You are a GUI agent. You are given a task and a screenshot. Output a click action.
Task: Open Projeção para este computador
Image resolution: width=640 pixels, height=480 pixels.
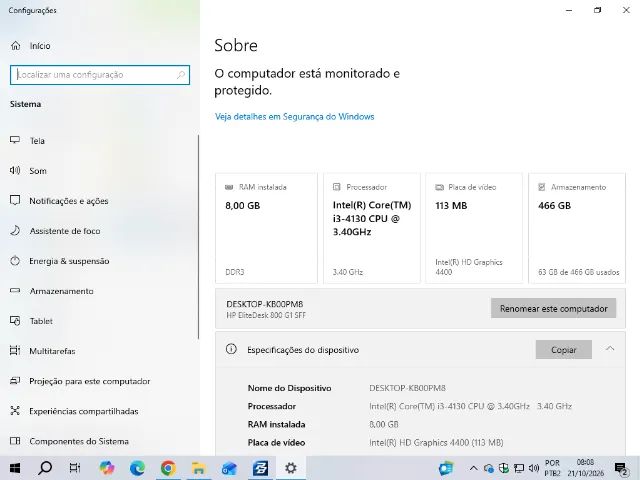point(89,381)
